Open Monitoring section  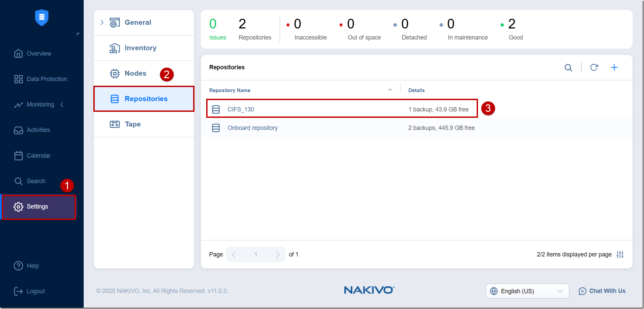(x=40, y=104)
